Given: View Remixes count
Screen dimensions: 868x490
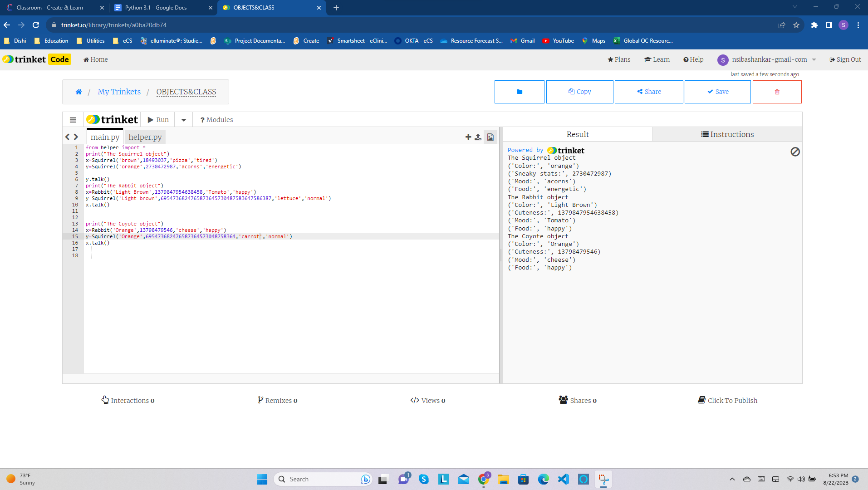Looking at the screenshot, I should point(278,400).
